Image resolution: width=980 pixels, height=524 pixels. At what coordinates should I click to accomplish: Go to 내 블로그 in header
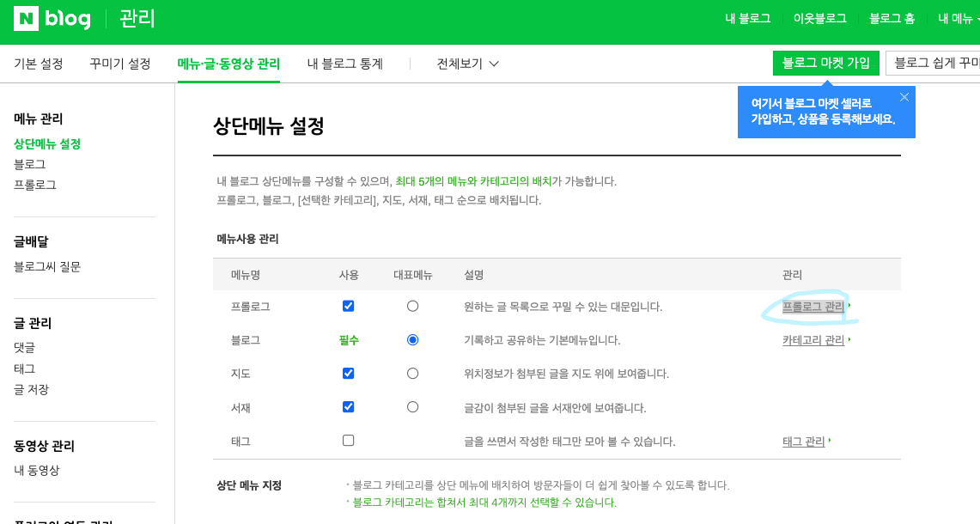click(747, 19)
